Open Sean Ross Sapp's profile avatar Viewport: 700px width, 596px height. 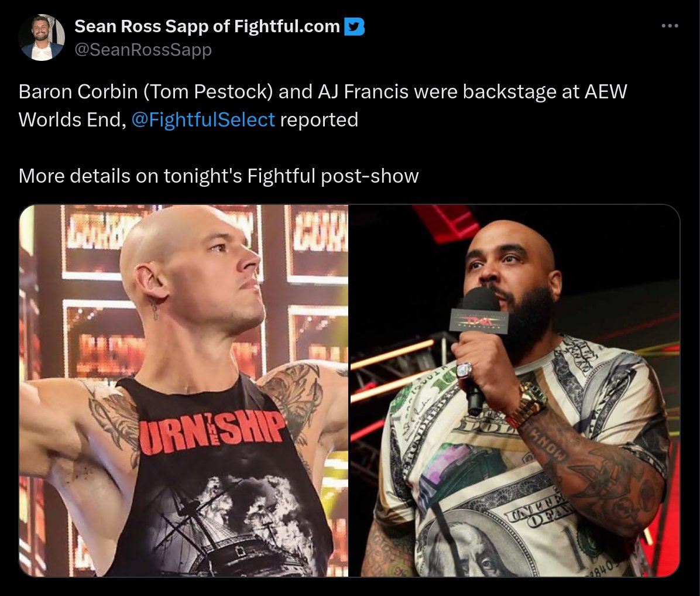pyautogui.click(x=42, y=37)
